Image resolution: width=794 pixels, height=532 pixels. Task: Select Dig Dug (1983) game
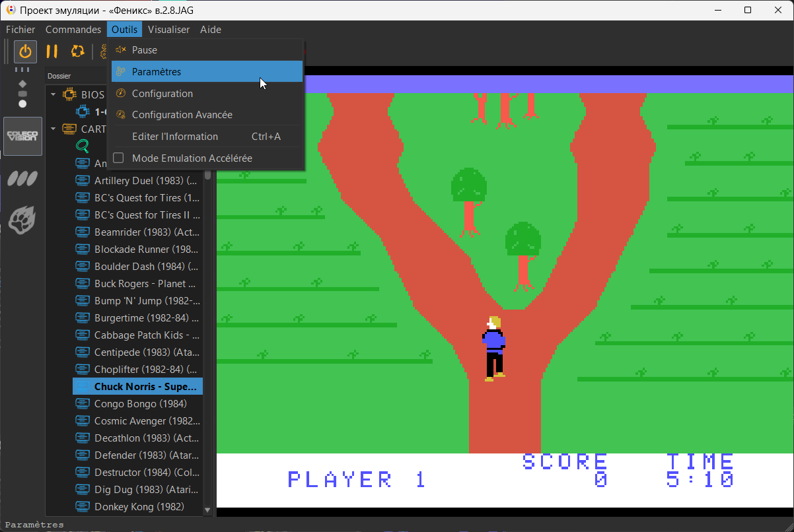(x=146, y=489)
